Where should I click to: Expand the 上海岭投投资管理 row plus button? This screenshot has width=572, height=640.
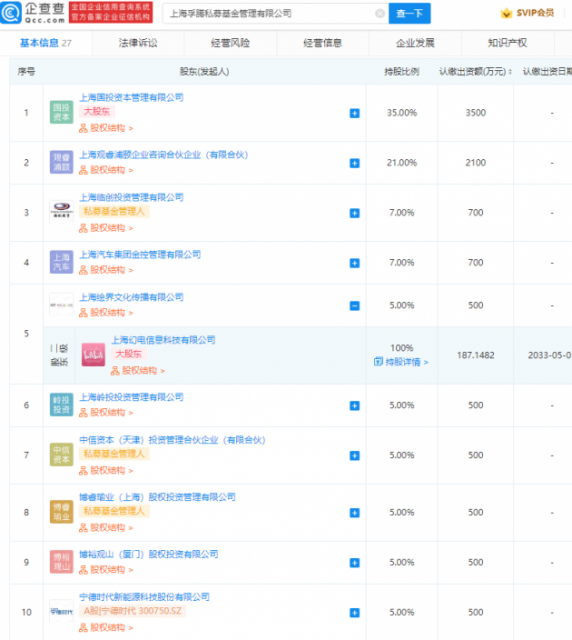click(354, 406)
